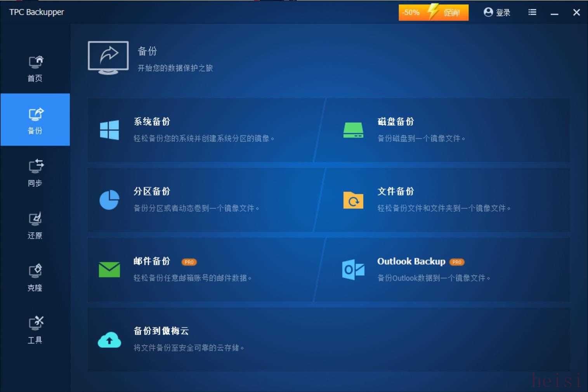The image size is (588, 392).
Task: Select the 克隆 label in sidebar
Action: [35, 288]
